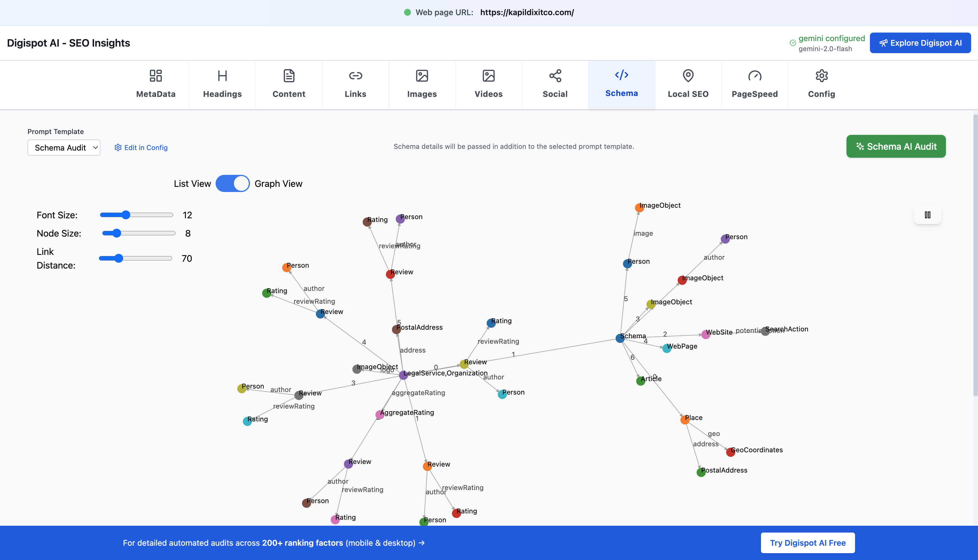Expand the Schema Audit template selector

(63, 147)
